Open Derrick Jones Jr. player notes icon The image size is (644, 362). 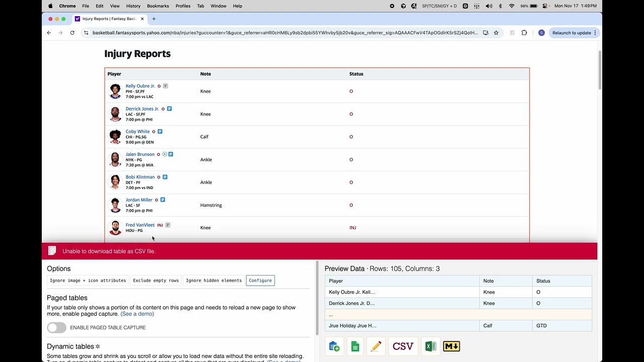169,109
